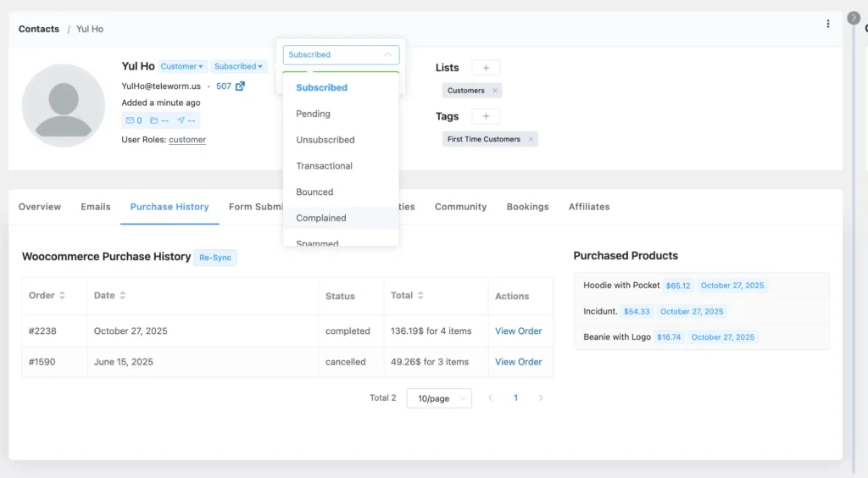This screenshot has height=478, width=868.
Task: Sort by the Order column arrows
Action: tap(63, 296)
